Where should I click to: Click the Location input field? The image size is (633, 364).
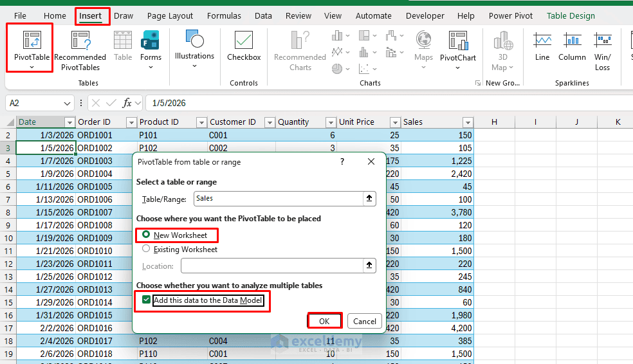point(272,266)
